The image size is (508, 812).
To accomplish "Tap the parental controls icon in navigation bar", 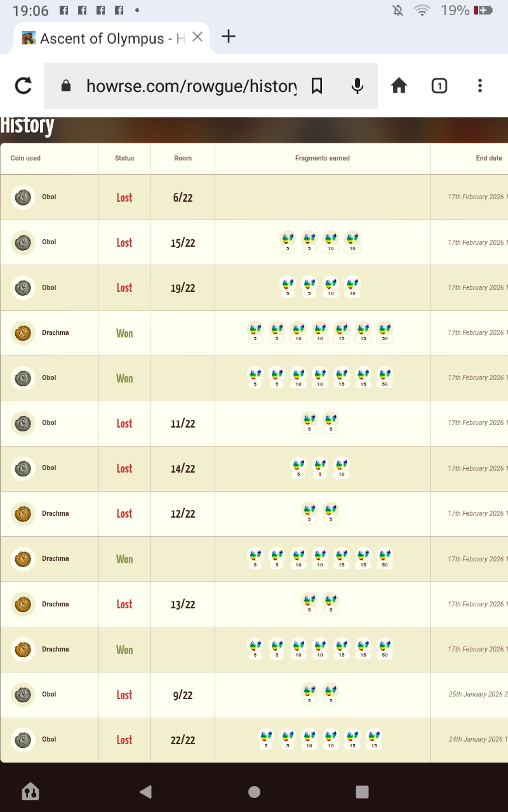I will click(30, 791).
